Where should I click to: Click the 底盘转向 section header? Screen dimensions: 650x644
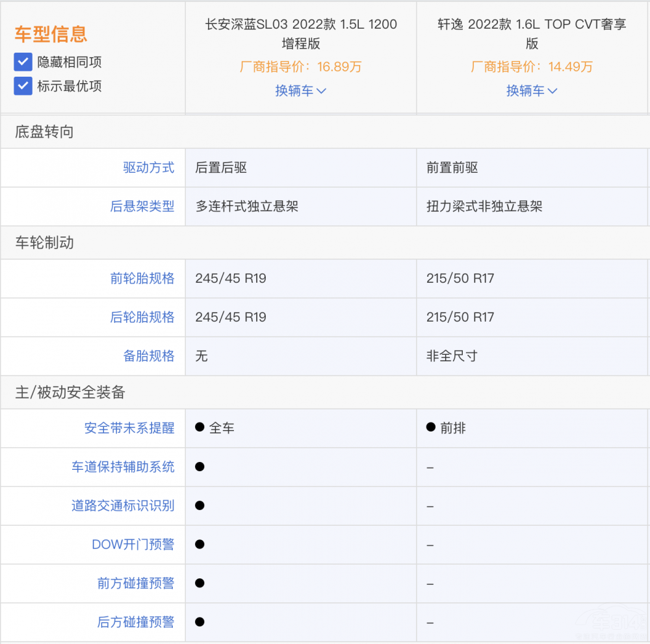click(44, 132)
